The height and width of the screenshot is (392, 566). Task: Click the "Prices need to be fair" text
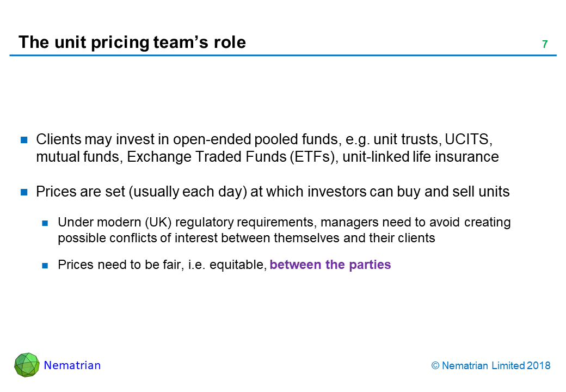coord(115,265)
